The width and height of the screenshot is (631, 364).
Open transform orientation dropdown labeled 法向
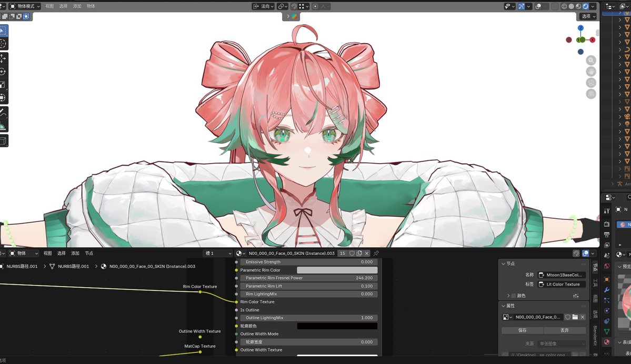coord(263,6)
